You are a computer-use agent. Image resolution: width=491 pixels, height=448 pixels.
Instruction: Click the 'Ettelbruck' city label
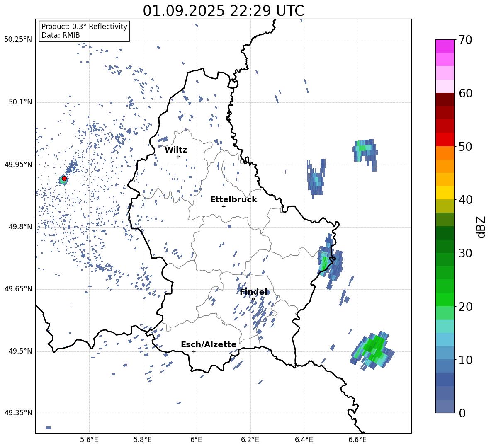(x=233, y=200)
